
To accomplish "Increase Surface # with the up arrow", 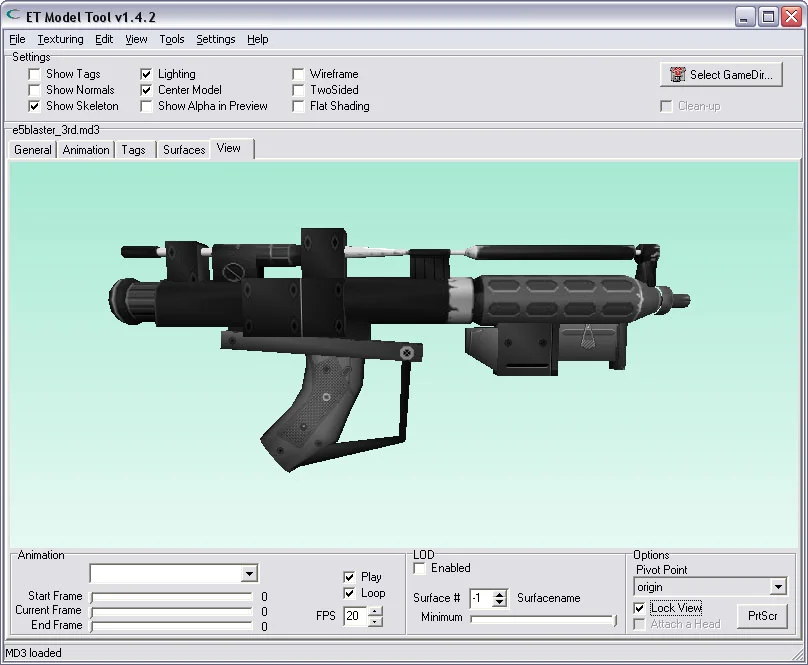I will [x=499, y=594].
